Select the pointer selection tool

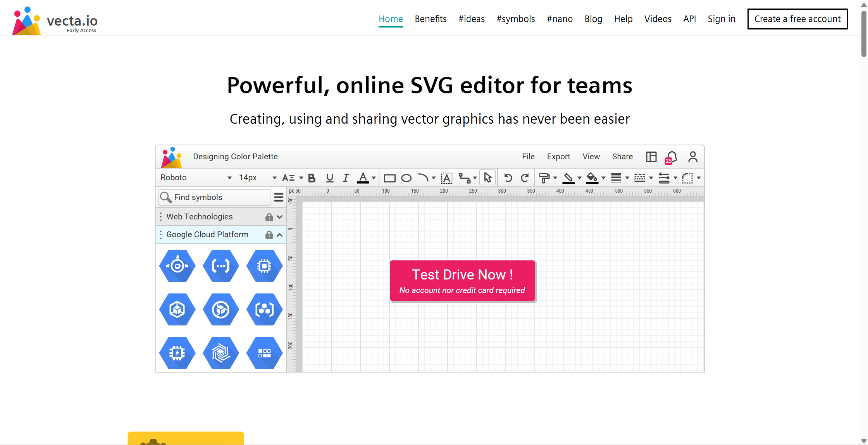487,178
